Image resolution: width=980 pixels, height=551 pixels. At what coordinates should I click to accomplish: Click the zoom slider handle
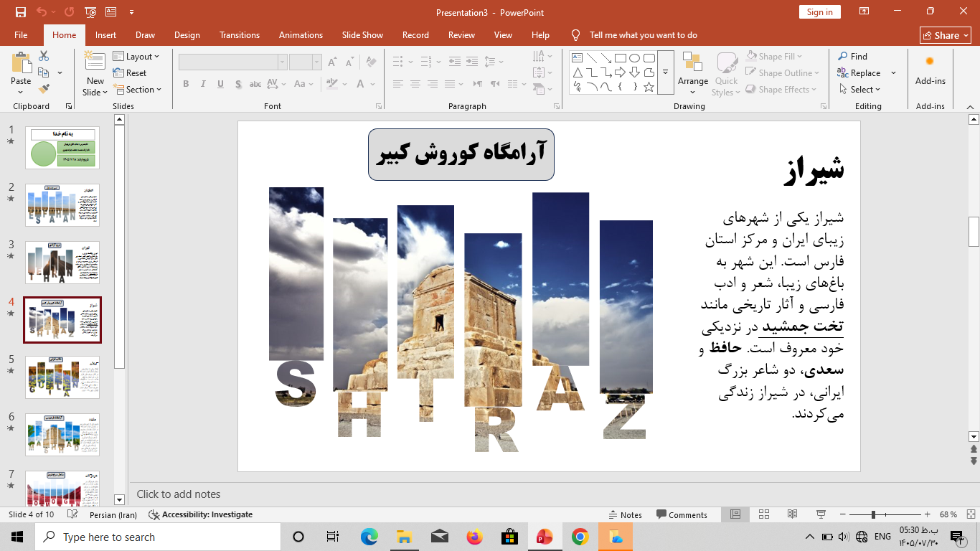pos(873,514)
